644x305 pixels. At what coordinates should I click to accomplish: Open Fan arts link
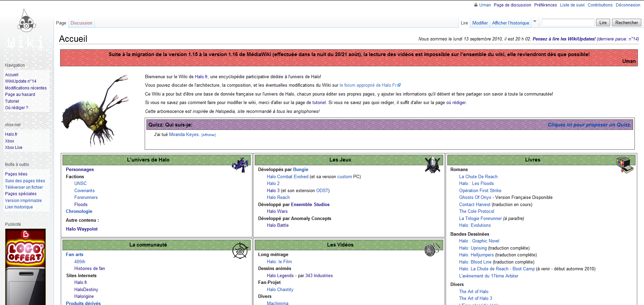(75, 255)
